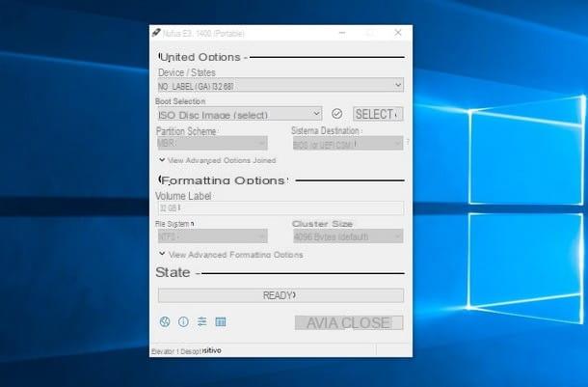
Task: Click the checkmark verify icon beside SELECT
Action: click(x=336, y=114)
